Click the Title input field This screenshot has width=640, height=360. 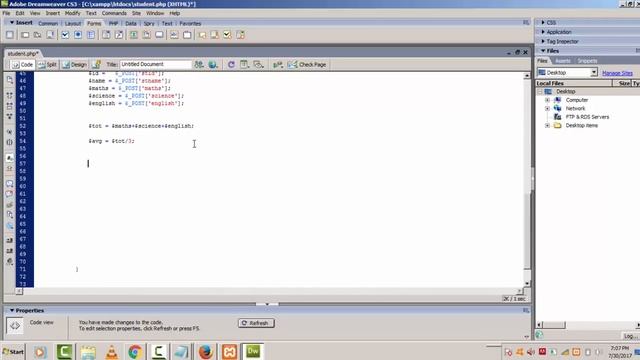(x=156, y=64)
